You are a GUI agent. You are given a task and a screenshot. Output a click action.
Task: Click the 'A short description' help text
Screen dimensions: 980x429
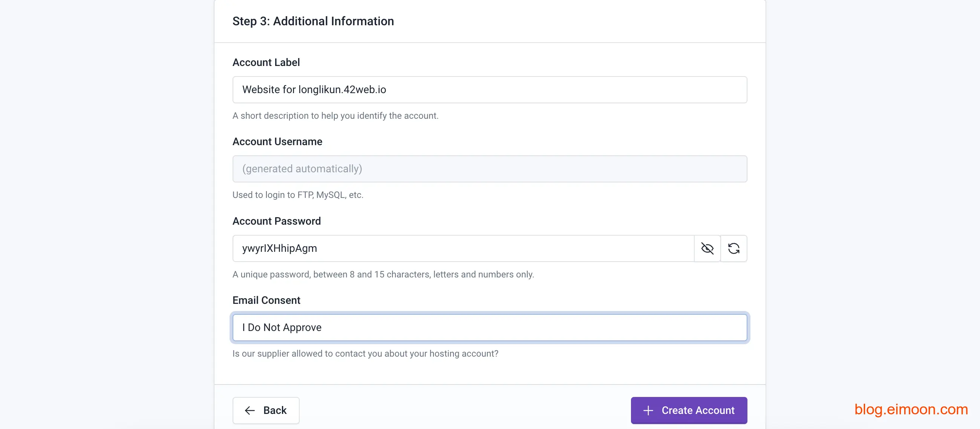(335, 116)
